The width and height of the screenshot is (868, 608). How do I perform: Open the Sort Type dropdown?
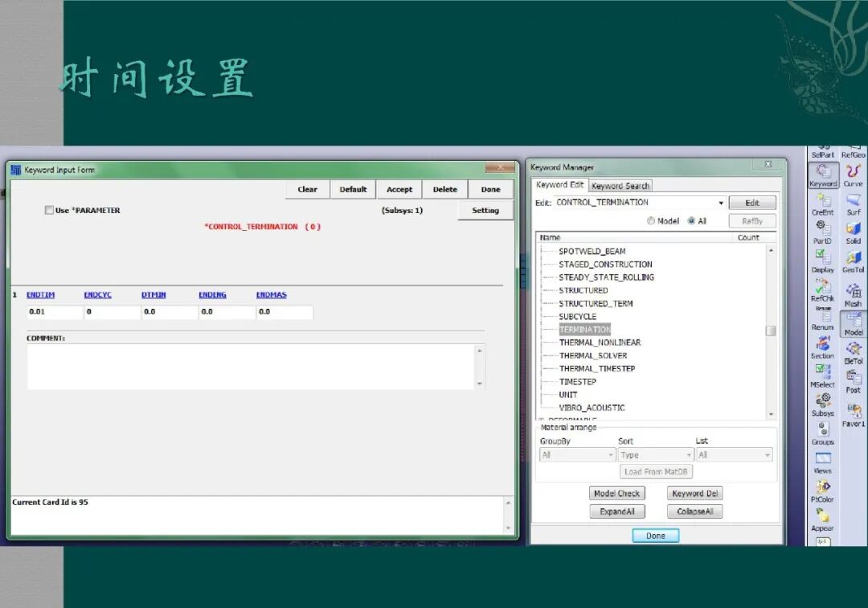click(656, 455)
